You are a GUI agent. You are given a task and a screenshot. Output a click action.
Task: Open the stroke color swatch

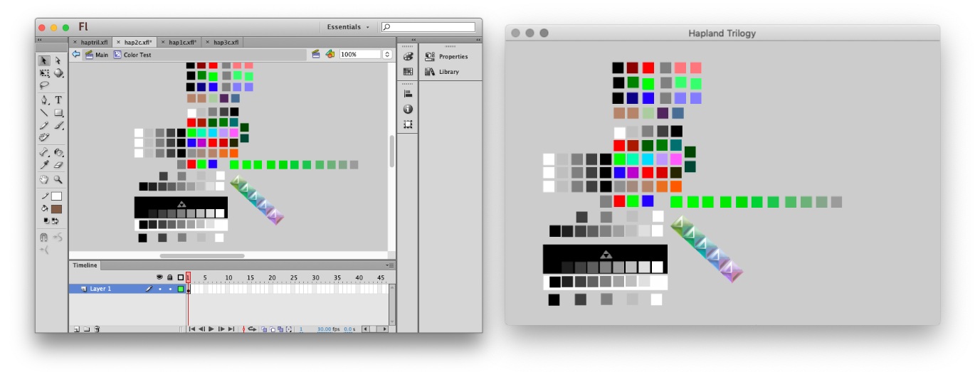pyautogui.click(x=56, y=197)
